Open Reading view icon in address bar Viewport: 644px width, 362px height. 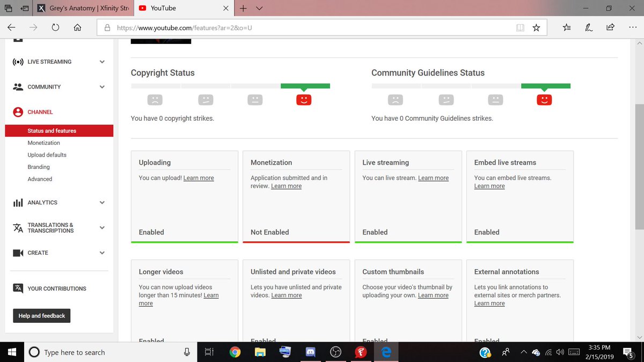point(519,27)
